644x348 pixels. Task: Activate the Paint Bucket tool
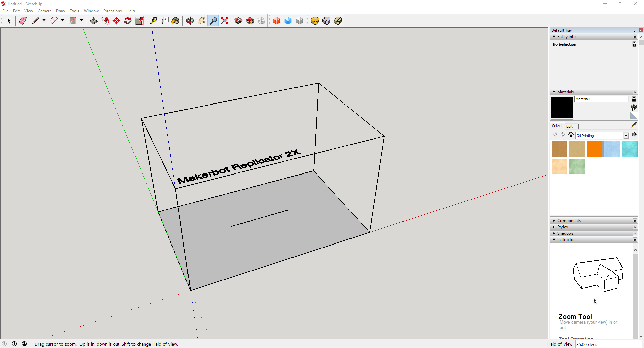(176, 21)
